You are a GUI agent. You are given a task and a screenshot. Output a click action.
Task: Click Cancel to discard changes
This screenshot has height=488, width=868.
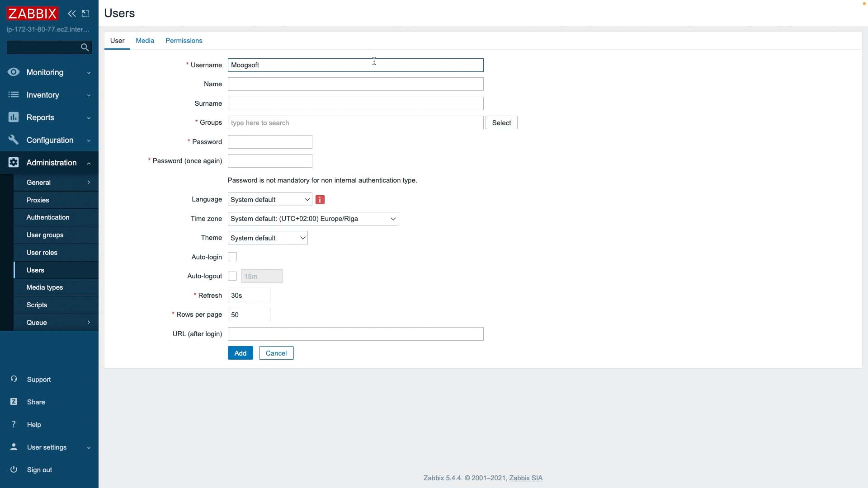tap(277, 353)
